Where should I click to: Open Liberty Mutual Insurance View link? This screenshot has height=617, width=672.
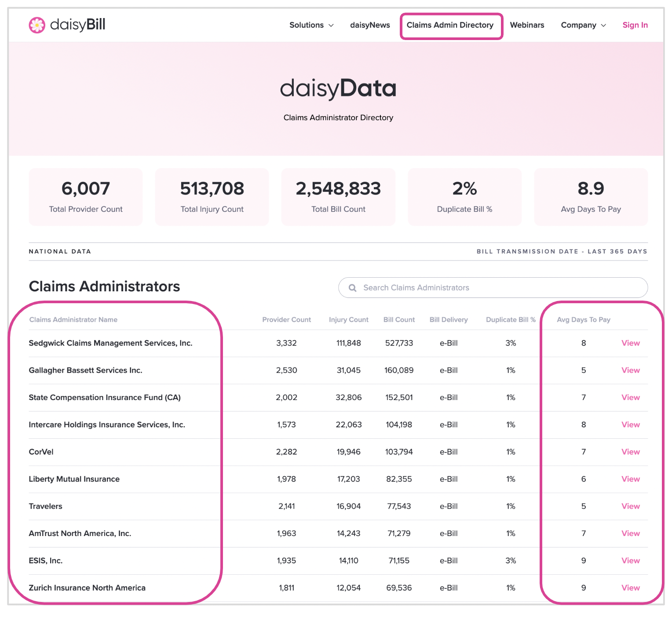click(x=631, y=479)
